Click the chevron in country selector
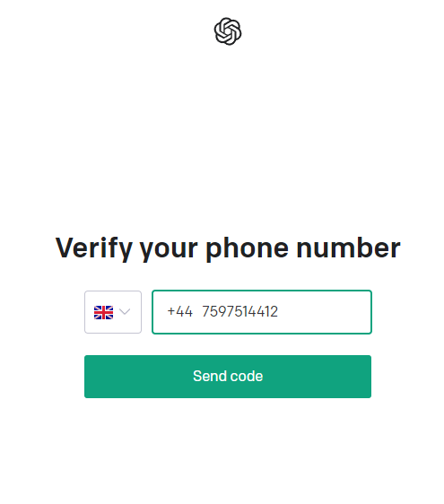The width and height of the screenshot is (444, 504). coord(125,311)
